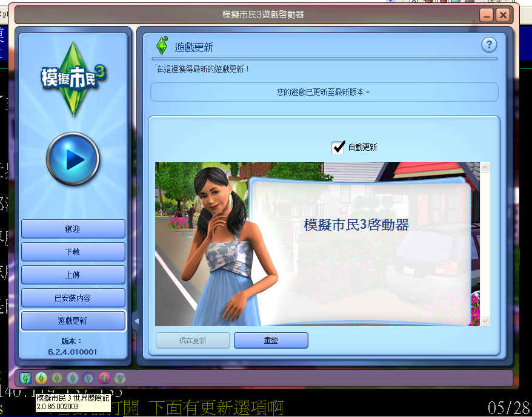This screenshot has height=417, width=532.
Task: Open the 下載 section
Action: [x=73, y=252]
